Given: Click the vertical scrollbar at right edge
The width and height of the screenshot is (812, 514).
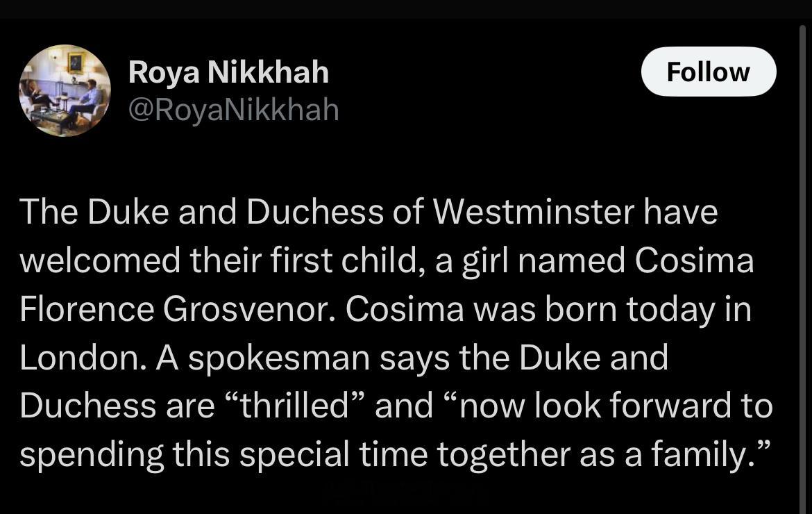Looking at the screenshot, I should (802, 266).
